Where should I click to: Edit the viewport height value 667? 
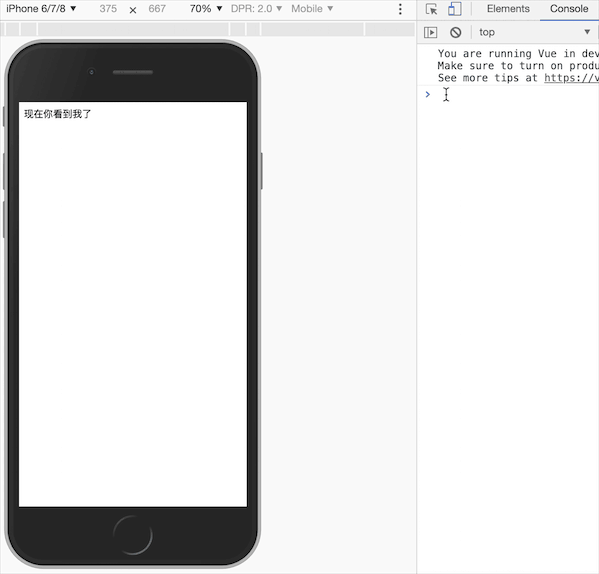157,8
